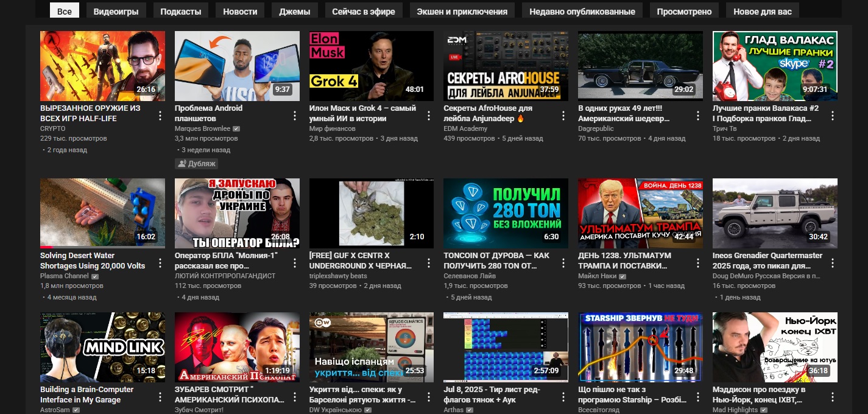Click the text 439 просмотров
The image size is (868, 414).
point(469,139)
